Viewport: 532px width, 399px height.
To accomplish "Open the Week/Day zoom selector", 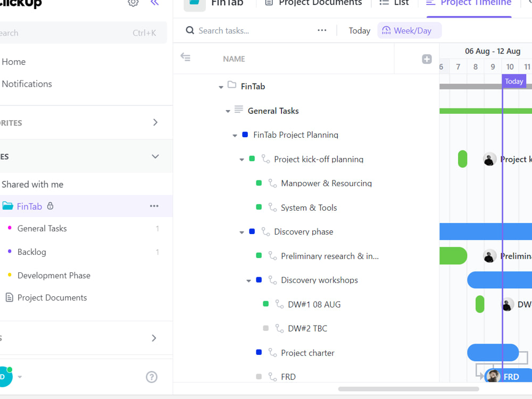I will tap(410, 30).
